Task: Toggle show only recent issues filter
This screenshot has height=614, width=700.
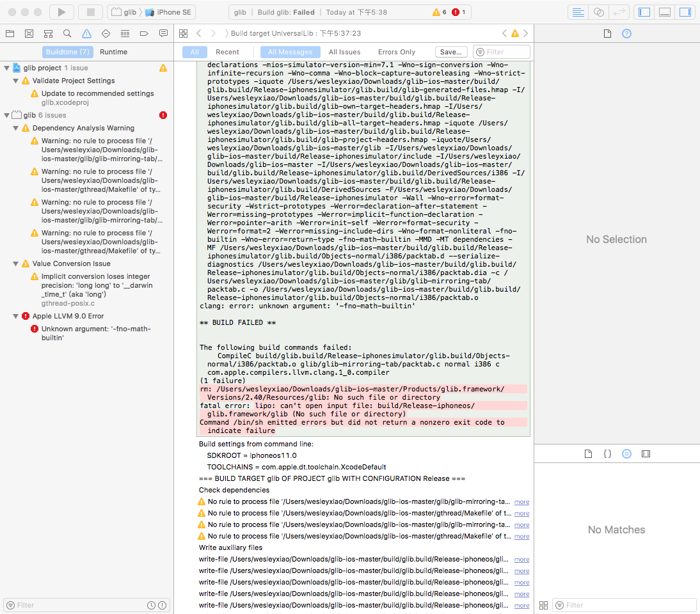Action: 152,605
